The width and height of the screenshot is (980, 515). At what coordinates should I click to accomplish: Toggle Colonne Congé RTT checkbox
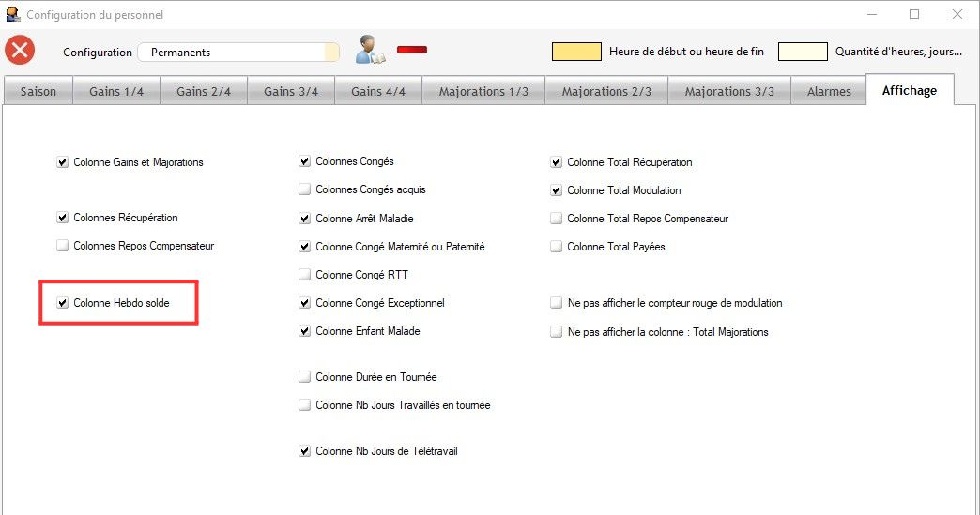pos(304,275)
